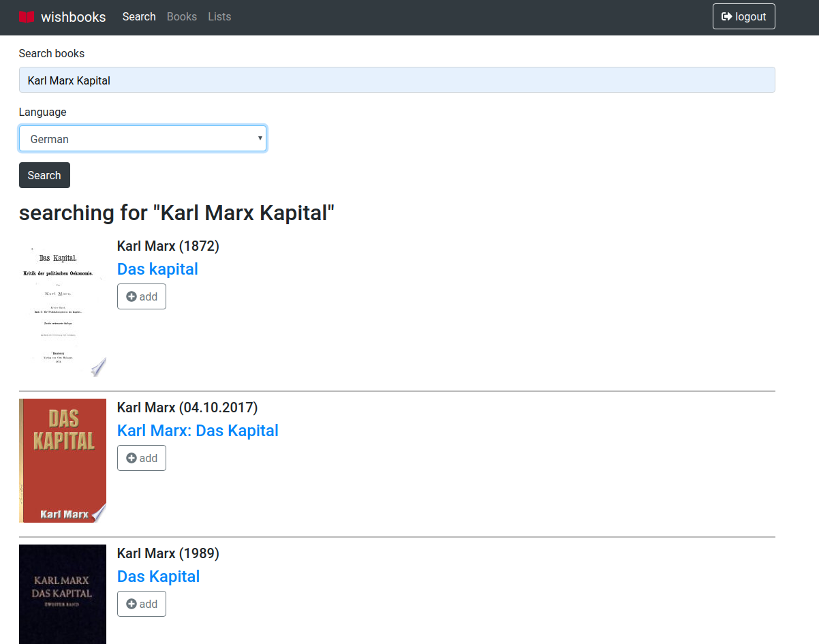Open the Search nav tab
The height and width of the screenshot is (644, 819).
(139, 17)
